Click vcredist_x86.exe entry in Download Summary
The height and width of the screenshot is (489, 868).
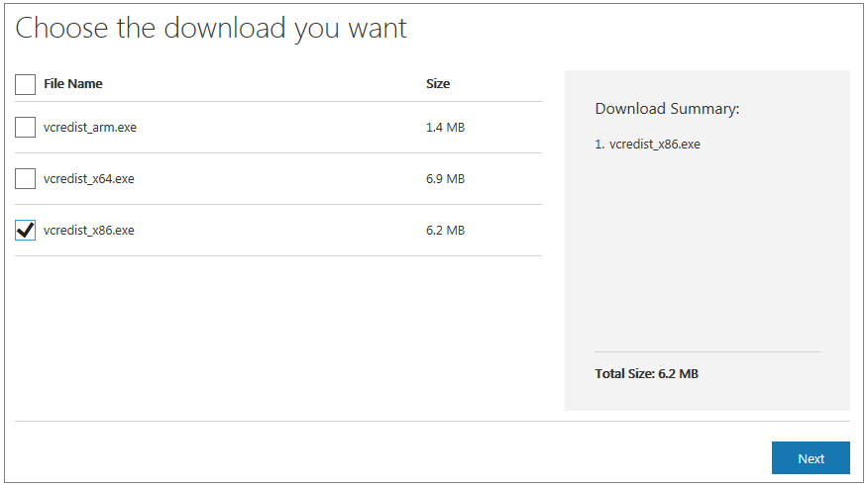[655, 145]
